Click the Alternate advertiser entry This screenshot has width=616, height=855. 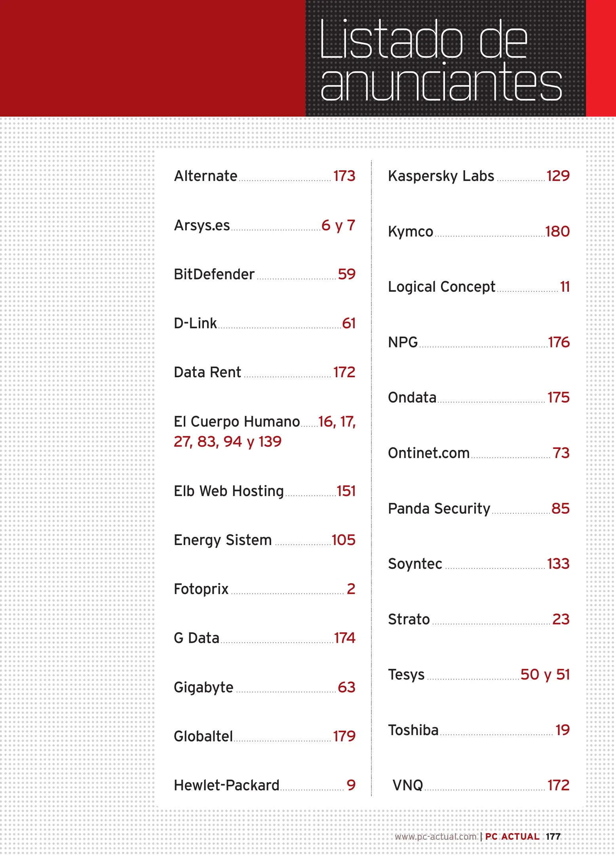click(x=205, y=176)
